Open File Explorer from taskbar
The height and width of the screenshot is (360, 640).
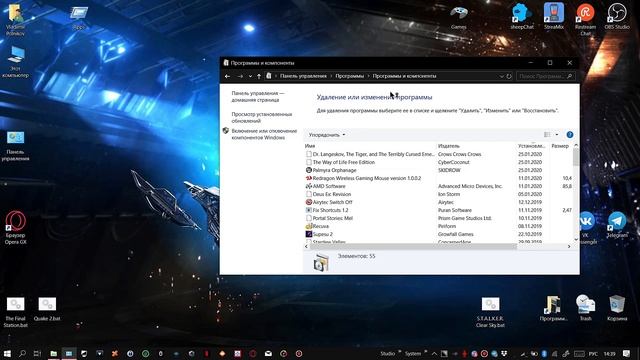click(x=53, y=353)
